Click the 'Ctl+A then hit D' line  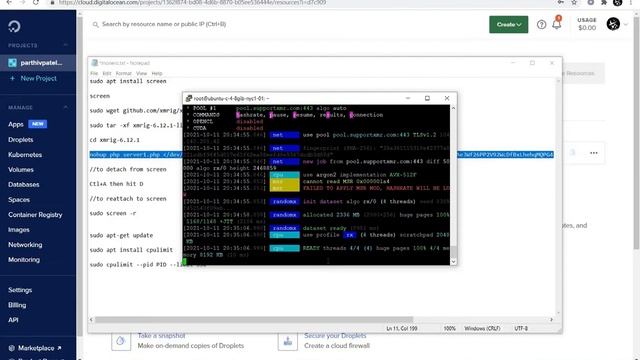[x=116, y=184]
